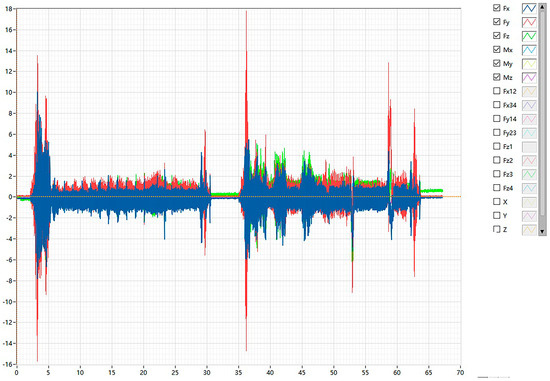Tick the Z channel checkbox
The image size is (550, 381).
click(496, 229)
